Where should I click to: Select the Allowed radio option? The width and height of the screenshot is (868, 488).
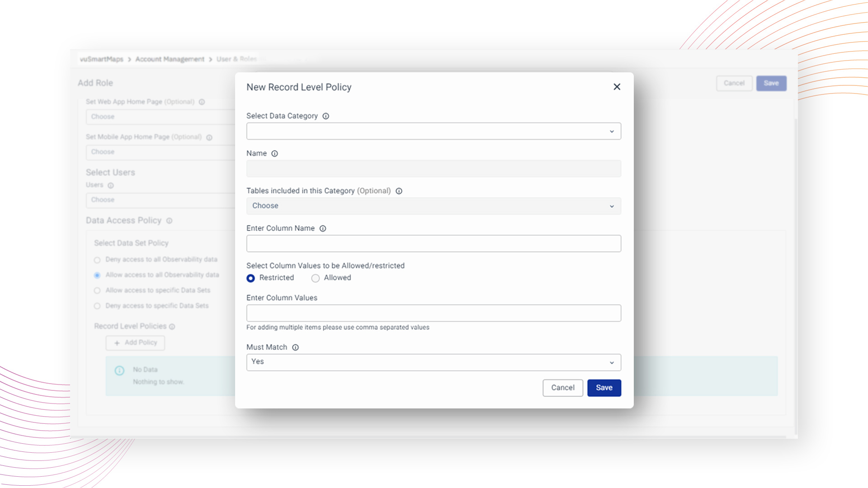point(316,278)
